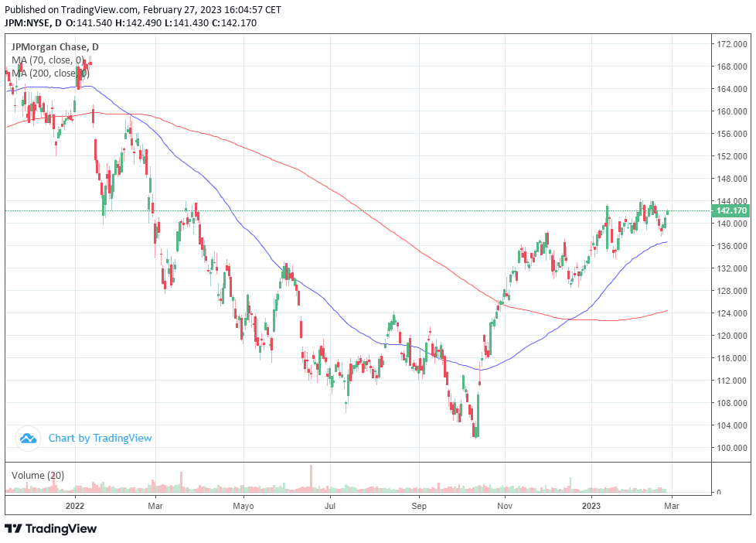Click the 'Sep' time axis label
The image size is (756, 543).
click(419, 506)
